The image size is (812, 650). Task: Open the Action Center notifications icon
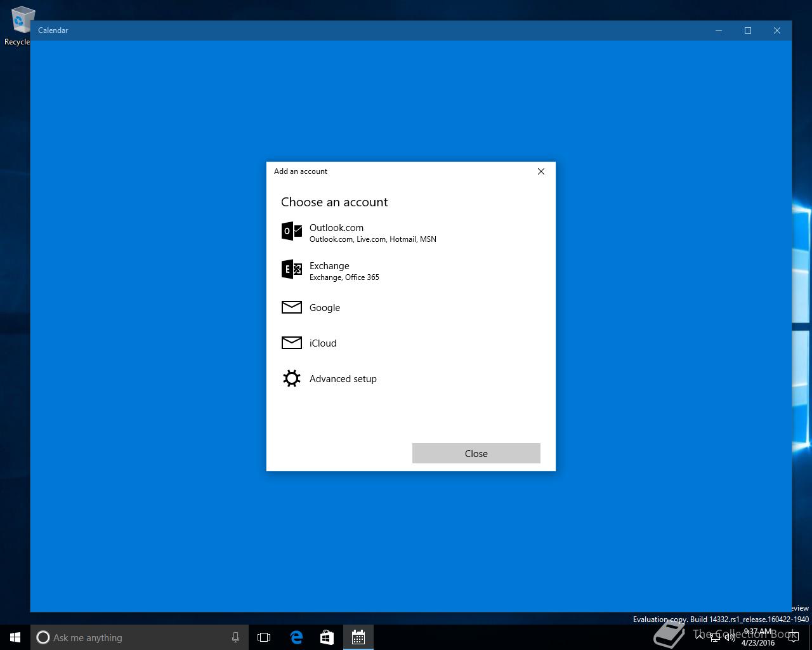click(x=794, y=637)
